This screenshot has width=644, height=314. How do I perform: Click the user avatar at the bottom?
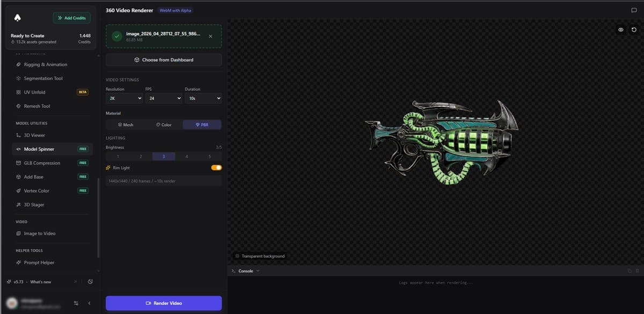click(x=12, y=303)
